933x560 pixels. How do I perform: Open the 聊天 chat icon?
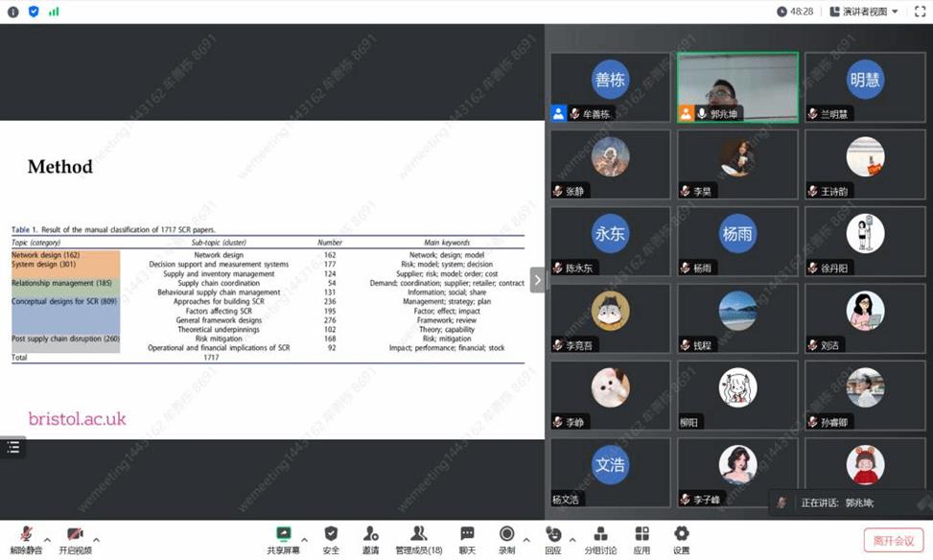(x=467, y=535)
